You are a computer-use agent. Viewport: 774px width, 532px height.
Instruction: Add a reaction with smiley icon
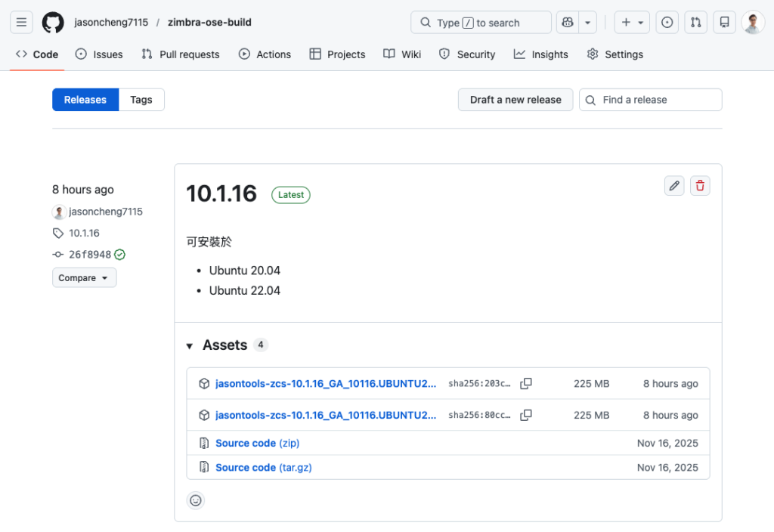pos(196,500)
